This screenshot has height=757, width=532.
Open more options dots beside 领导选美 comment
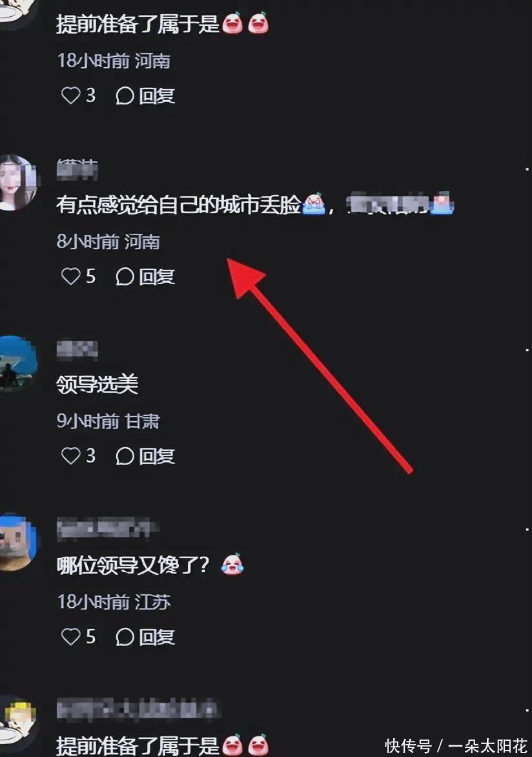[x=527, y=349]
